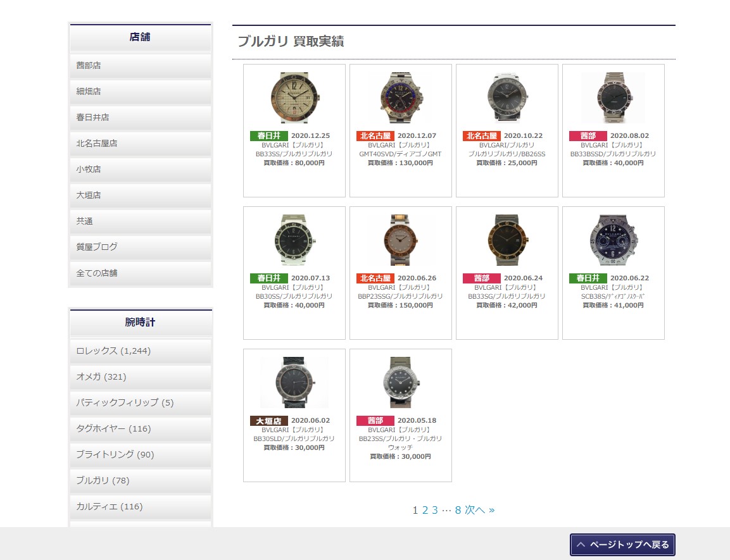Click the 春日井 green tag dated 2020.07.13
Image resolution: width=730 pixels, height=560 pixels.
[269, 278]
